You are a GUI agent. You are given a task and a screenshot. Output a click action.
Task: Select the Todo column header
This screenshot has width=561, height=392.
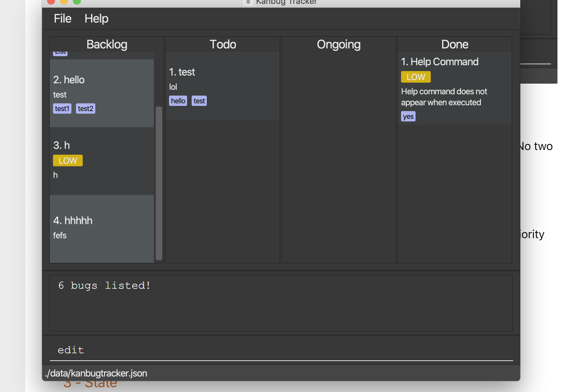coord(223,44)
